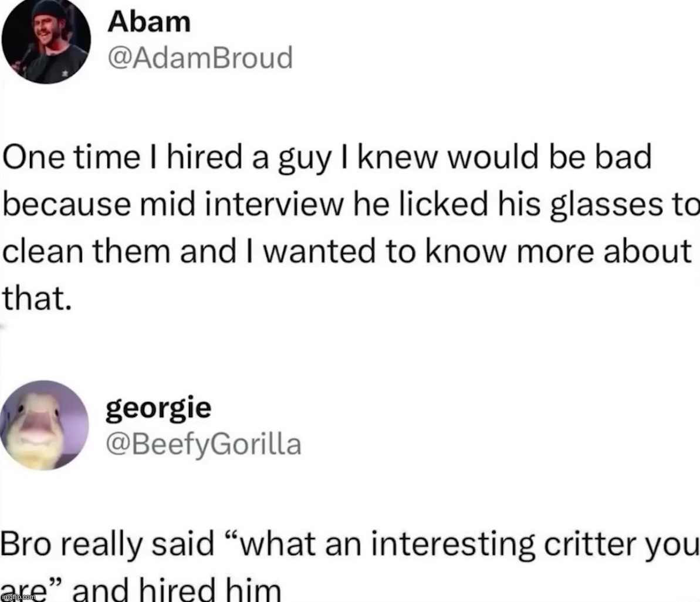Click the word "wanted" in Abam's tweet
The height and width of the screenshot is (602, 700).
(x=328, y=251)
